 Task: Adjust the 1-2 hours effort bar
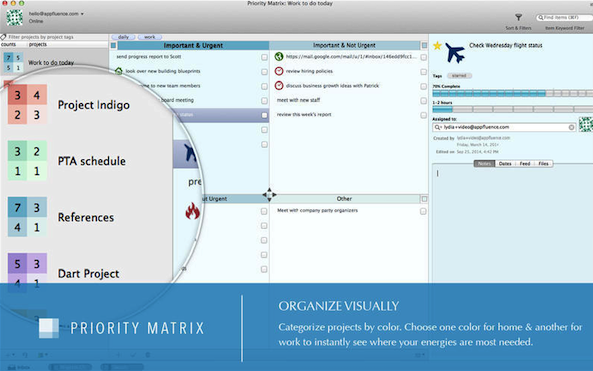(512, 109)
